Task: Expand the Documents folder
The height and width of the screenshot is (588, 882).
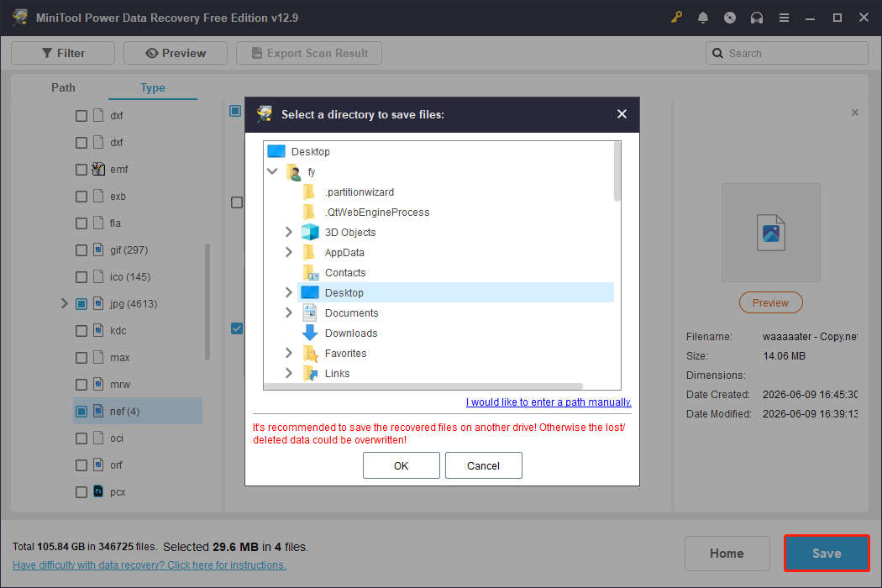Action: (x=289, y=312)
